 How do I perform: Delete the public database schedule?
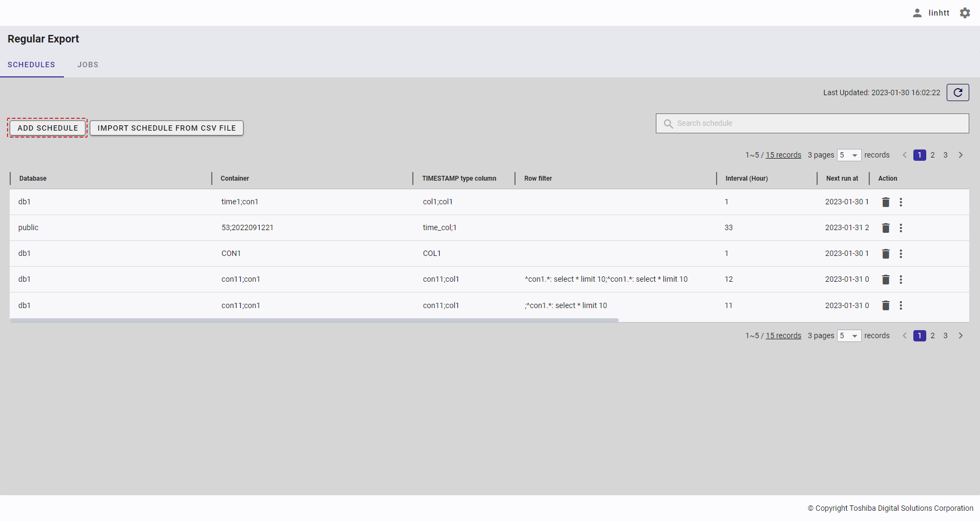click(885, 228)
